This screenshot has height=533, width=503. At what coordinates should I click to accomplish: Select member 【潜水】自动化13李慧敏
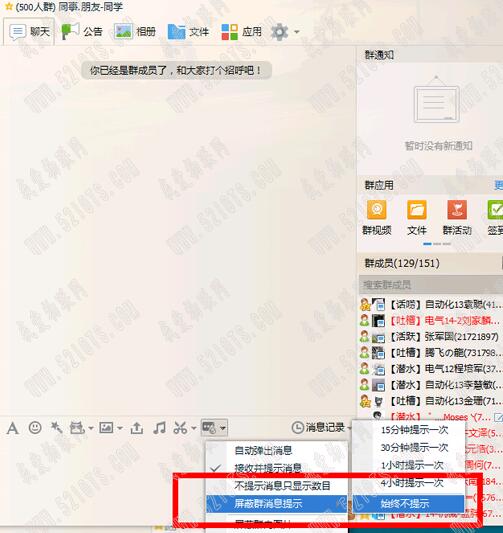[431, 385]
